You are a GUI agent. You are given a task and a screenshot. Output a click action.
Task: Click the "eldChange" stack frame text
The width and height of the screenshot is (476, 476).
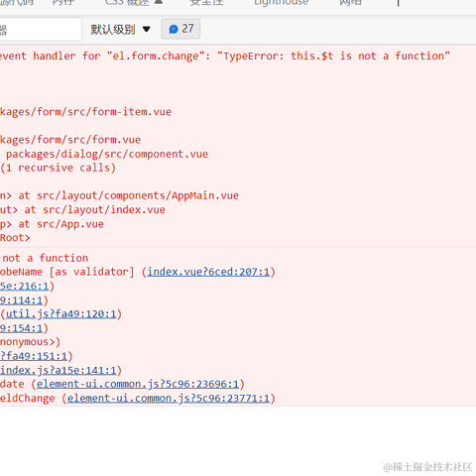pyautogui.click(x=28, y=398)
